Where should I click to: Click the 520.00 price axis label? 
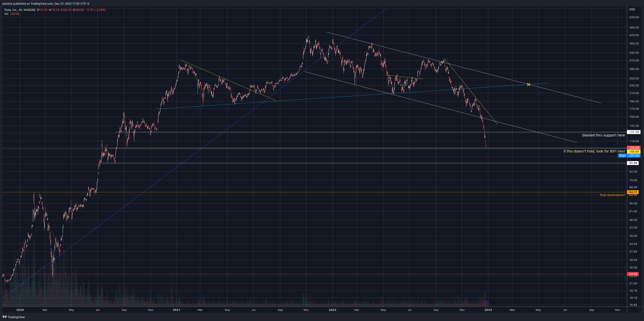click(x=634, y=17)
